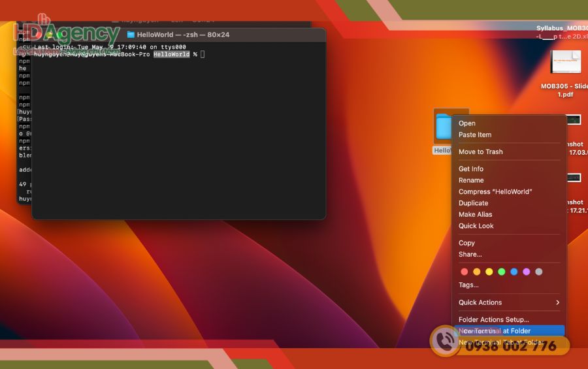Click the phone call icon badge
The image size is (588, 369).
446,342
